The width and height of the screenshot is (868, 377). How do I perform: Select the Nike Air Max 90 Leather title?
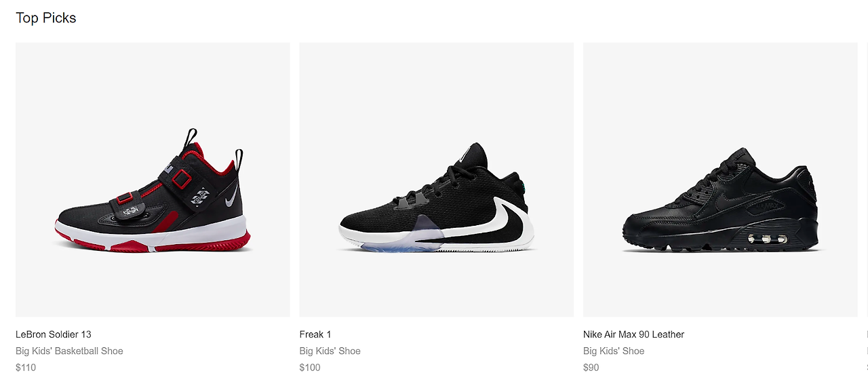click(x=633, y=334)
